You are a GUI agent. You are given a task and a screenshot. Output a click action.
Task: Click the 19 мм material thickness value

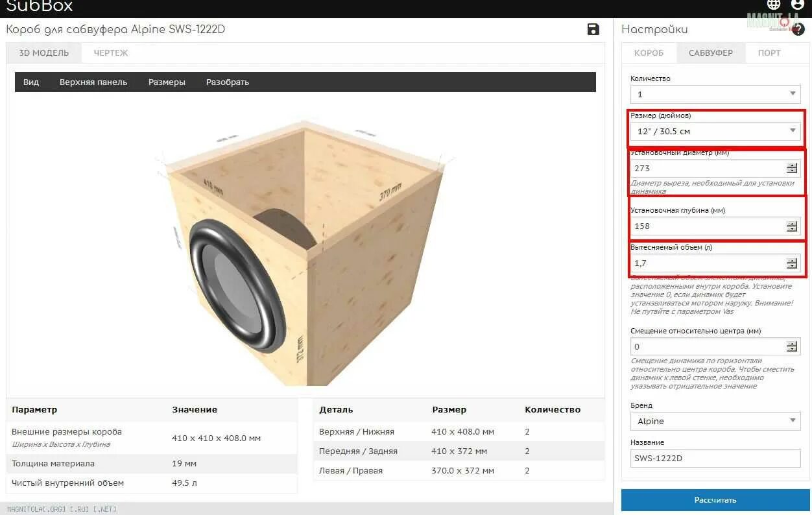[184, 464]
